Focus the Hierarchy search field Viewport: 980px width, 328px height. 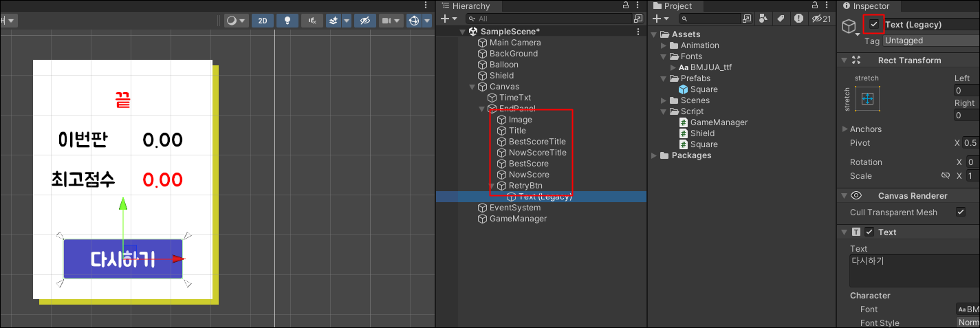[x=548, y=19]
